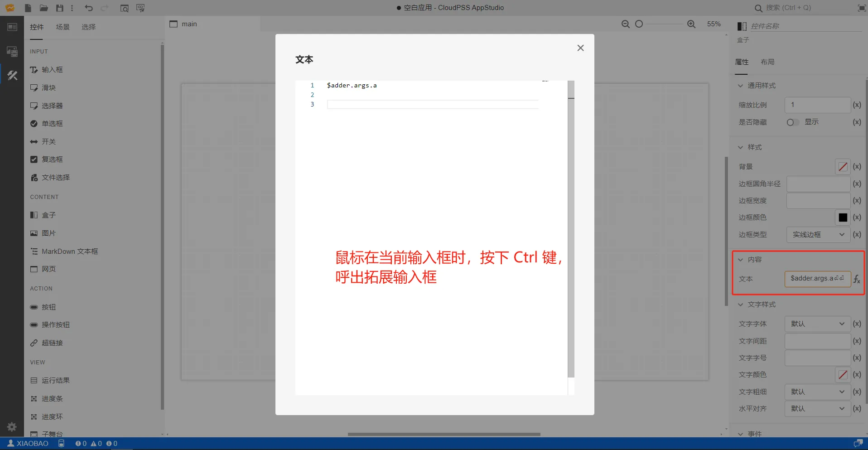This screenshot has height=450, width=868.
Task: Open the summary page sidebar icon
Action: (x=12, y=27)
